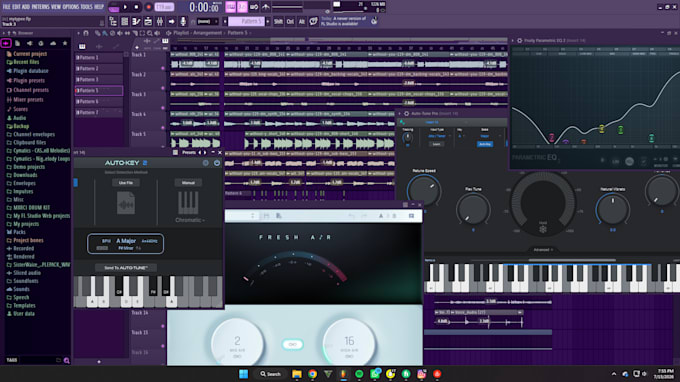Select the Playlist select tool icon

point(142,33)
